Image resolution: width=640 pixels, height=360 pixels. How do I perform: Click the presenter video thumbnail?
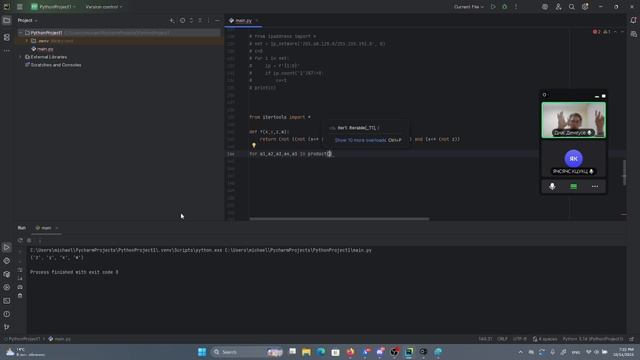[573, 120]
